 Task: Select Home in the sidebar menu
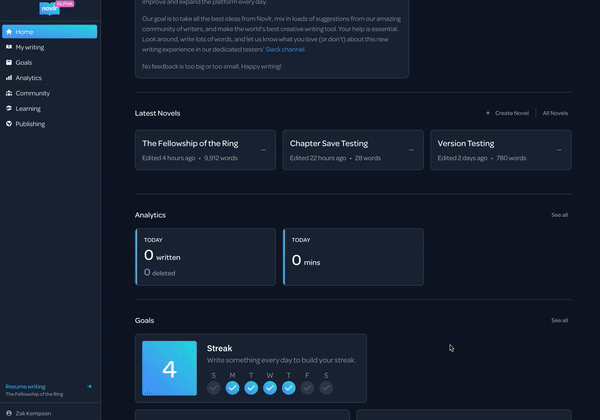coord(49,32)
